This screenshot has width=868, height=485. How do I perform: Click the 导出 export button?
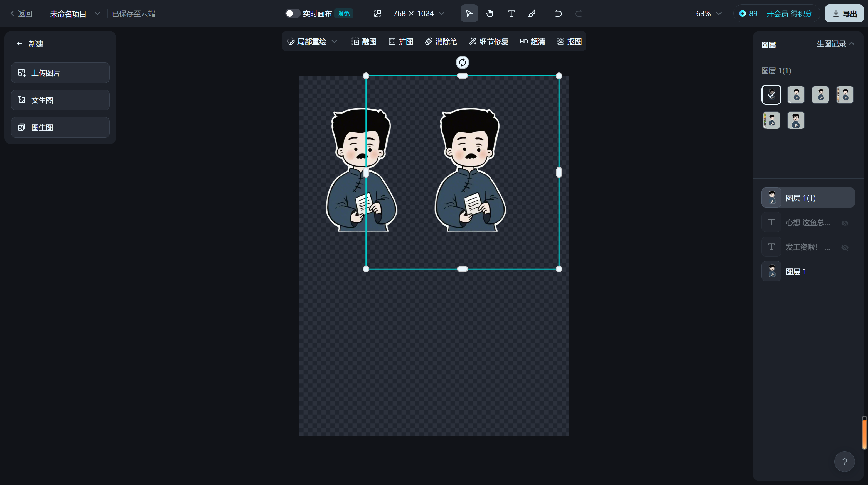tap(844, 13)
